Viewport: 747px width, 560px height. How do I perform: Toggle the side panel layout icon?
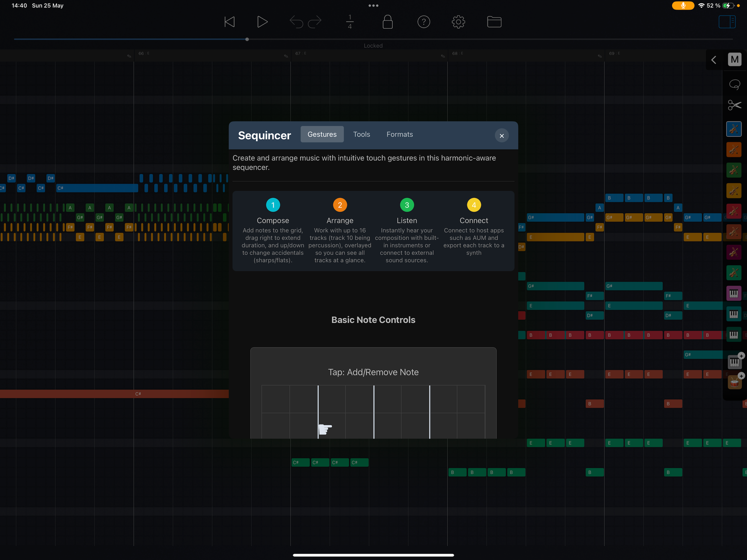click(x=727, y=22)
